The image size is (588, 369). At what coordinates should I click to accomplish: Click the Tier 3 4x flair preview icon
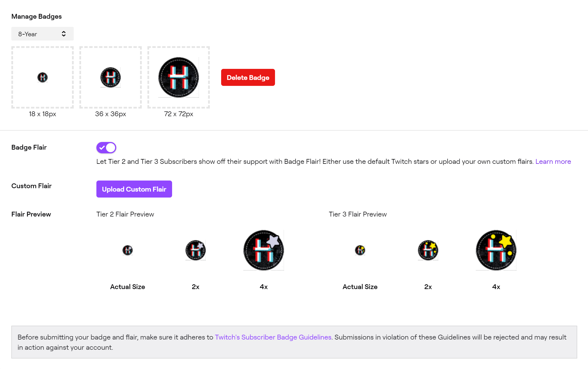(x=496, y=250)
